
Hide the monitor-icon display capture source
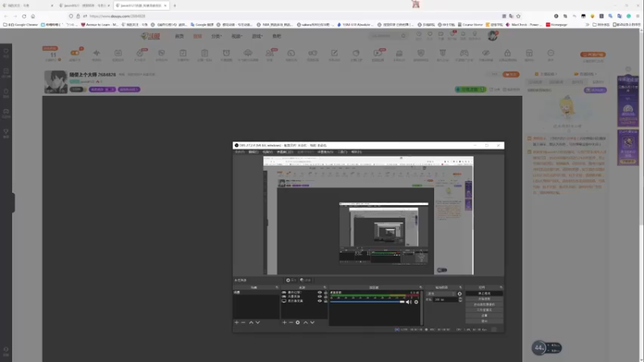click(320, 301)
